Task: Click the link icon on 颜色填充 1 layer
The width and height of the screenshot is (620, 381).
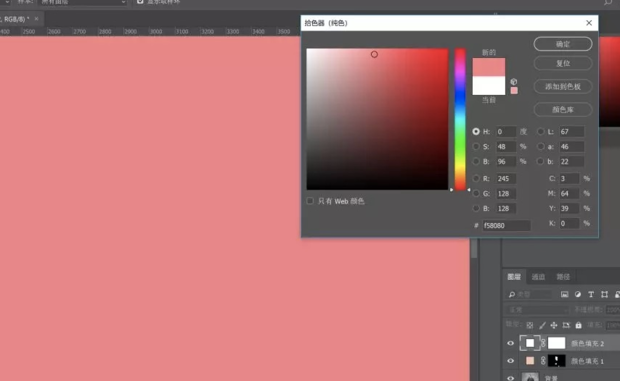Action: [x=543, y=360]
